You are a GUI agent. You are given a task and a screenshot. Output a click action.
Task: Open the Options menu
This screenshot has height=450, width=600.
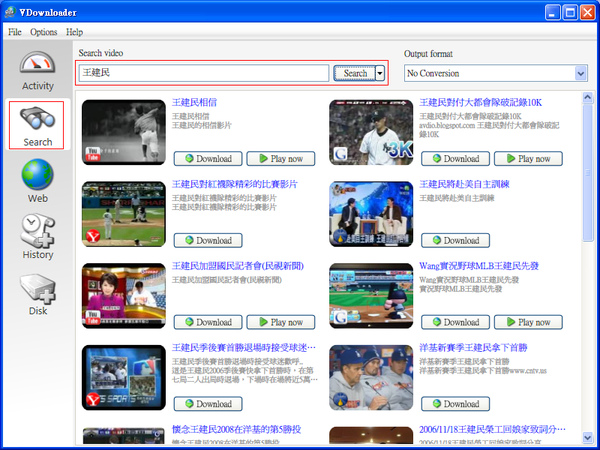(44, 32)
